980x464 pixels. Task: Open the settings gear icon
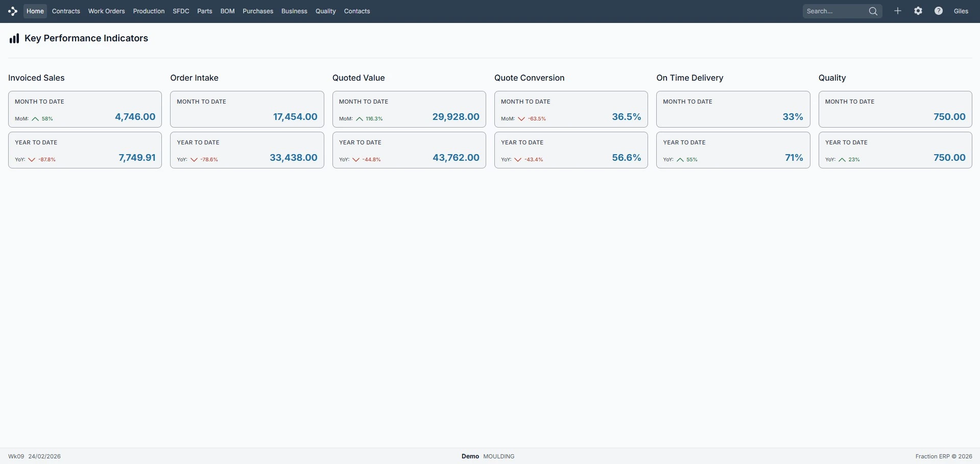click(918, 11)
